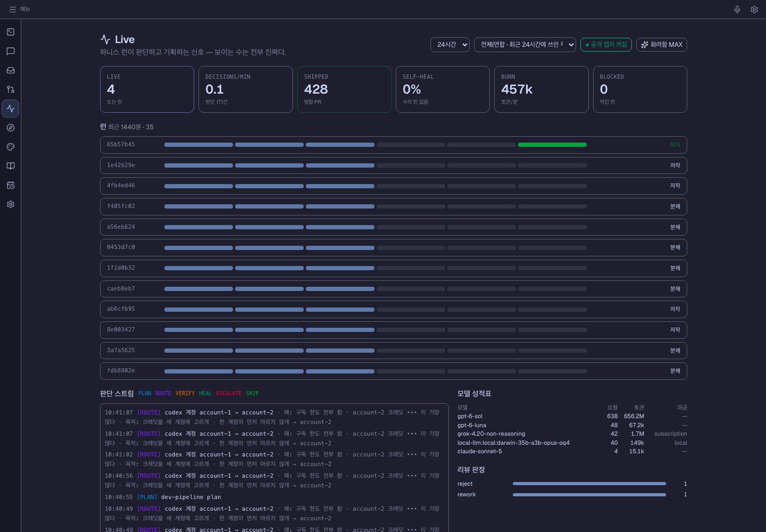Click the reject verdict progress bar
The height and width of the screenshot is (532, 766).
point(589,484)
